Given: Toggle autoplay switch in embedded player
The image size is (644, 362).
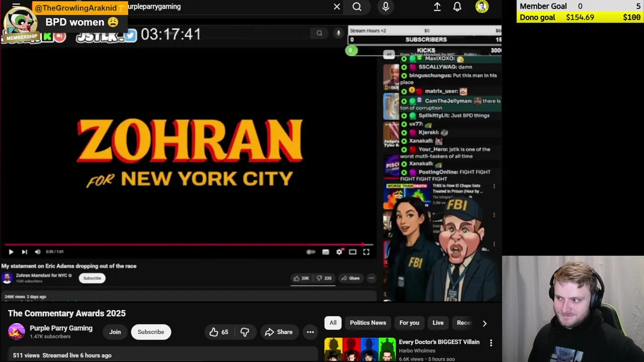Looking at the screenshot, I should click(311, 252).
